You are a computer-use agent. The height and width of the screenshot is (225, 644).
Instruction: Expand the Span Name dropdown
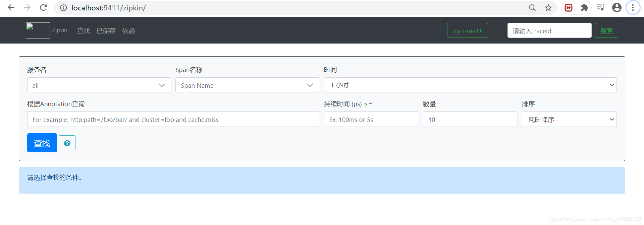(248, 85)
